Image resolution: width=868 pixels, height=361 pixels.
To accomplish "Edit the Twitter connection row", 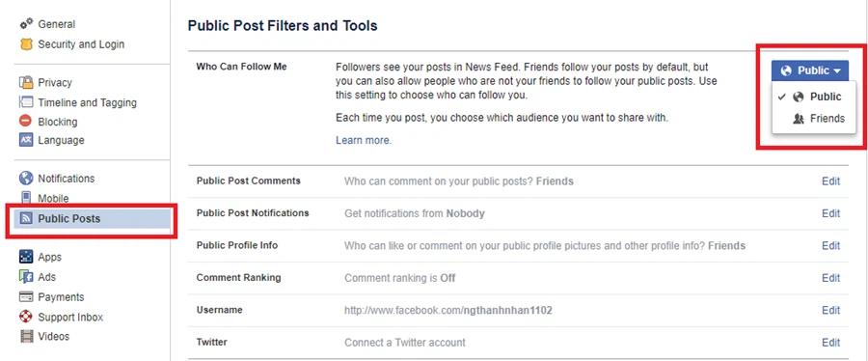I will pos(830,343).
